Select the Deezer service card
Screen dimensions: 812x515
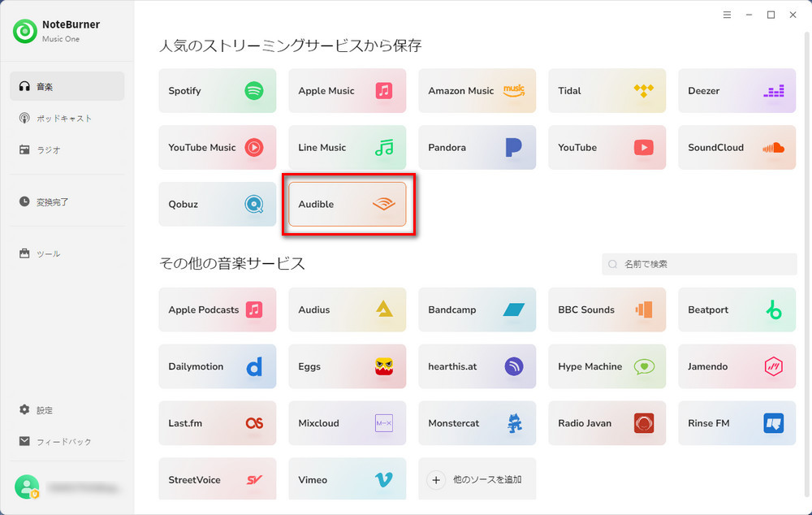coord(737,91)
